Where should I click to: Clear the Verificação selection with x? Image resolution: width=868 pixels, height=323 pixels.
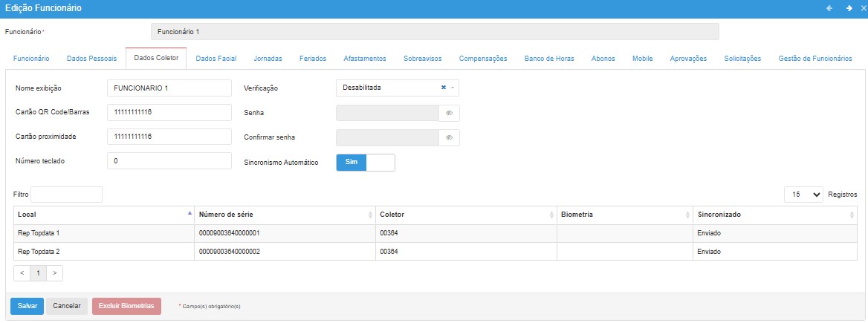tap(444, 88)
